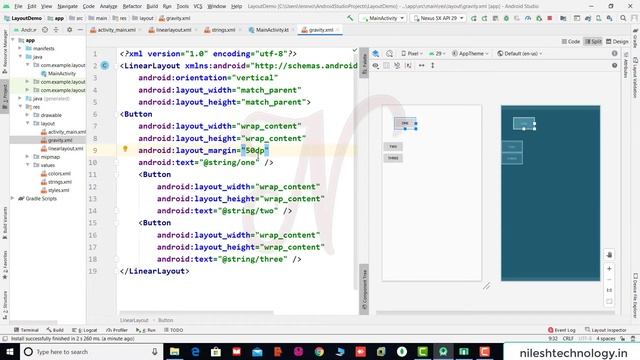
Task: Collapse all with the project panel icon
Action: pyautogui.click(x=56, y=30)
